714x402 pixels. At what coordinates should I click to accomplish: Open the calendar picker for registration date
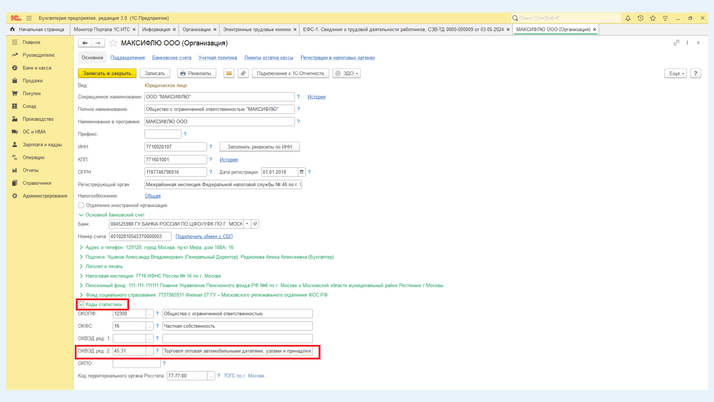(x=301, y=172)
